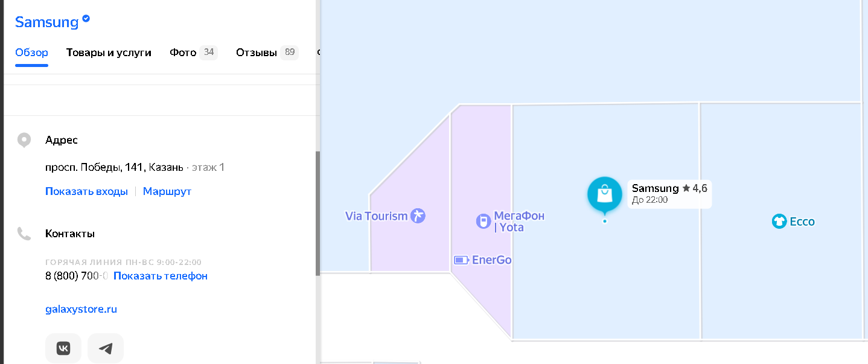Click the Samsung title heading
Viewport: 868px width, 364px height.
(x=47, y=22)
